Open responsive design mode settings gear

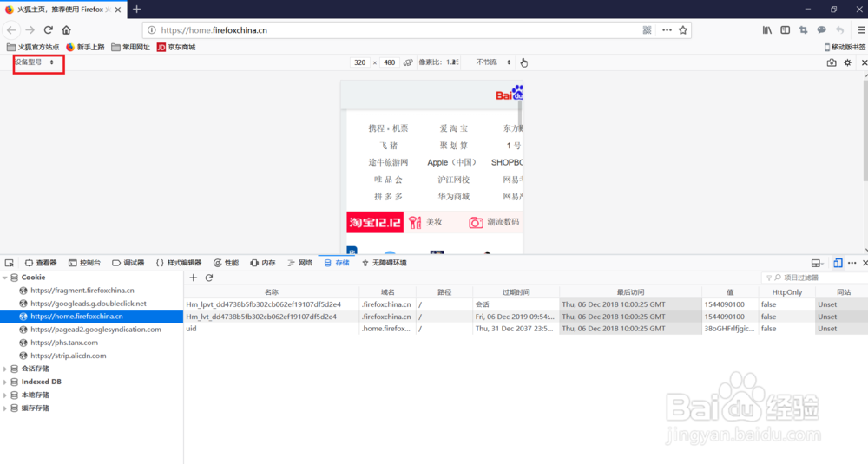[x=847, y=62]
